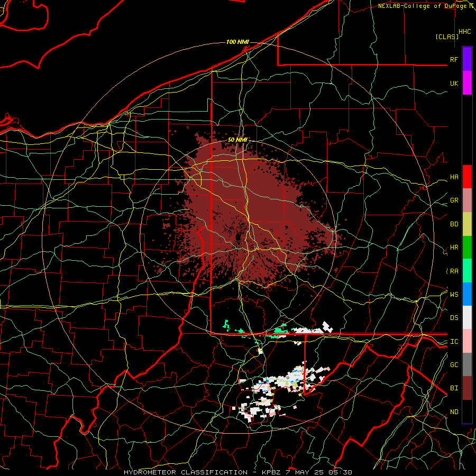
Task: Click the 100 NMI range ring label
Action: click(237, 42)
